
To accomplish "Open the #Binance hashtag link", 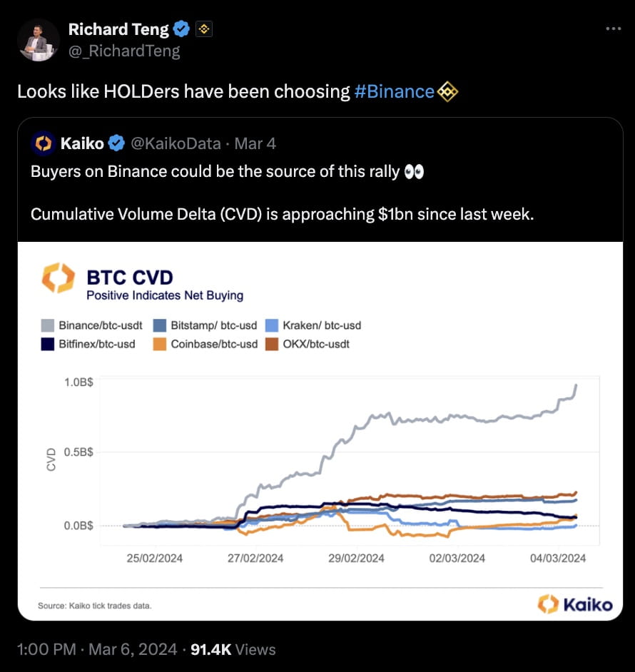I will coord(395,91).
